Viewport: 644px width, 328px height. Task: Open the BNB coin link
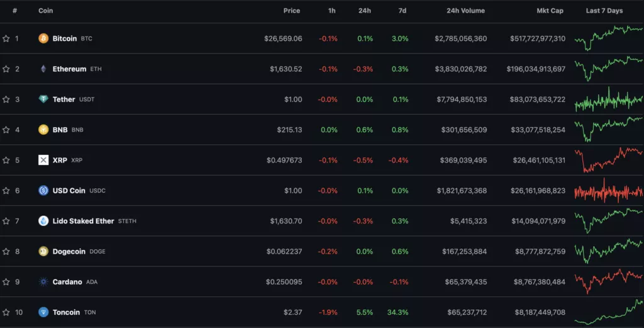pyautogui.click(x=60, y=130)
